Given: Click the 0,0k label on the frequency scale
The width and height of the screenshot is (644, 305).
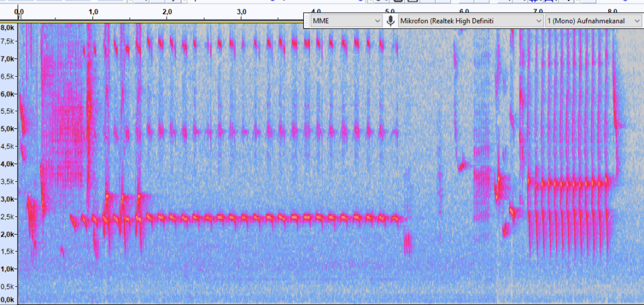Looking at the screenshot, I should pos(8,300).
